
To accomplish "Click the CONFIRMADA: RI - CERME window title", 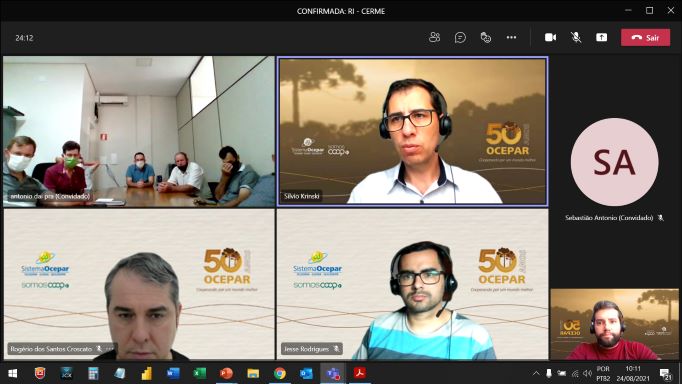I will click(x=341, y=11).
